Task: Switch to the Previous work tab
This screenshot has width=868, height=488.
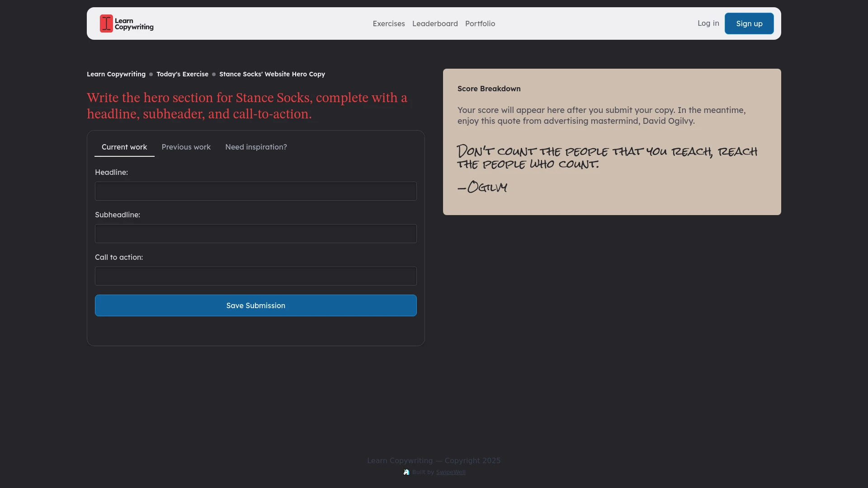Action: pos(186,147)
